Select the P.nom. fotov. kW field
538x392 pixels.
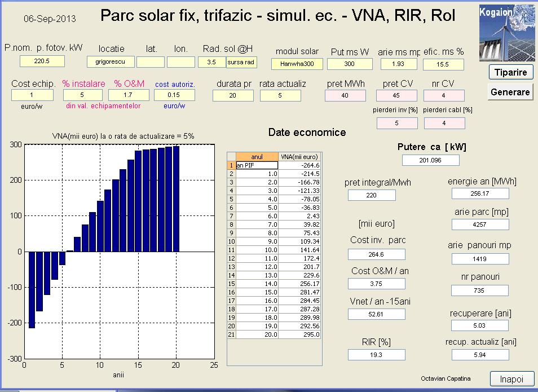[42, 61]
